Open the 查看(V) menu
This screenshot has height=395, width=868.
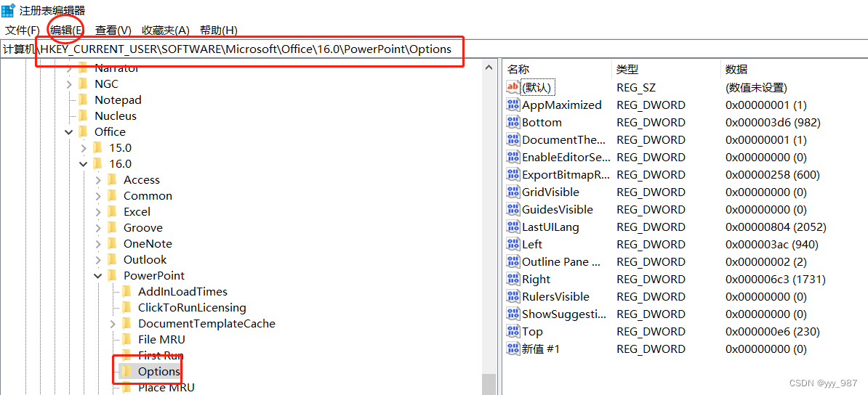(113, 30)
